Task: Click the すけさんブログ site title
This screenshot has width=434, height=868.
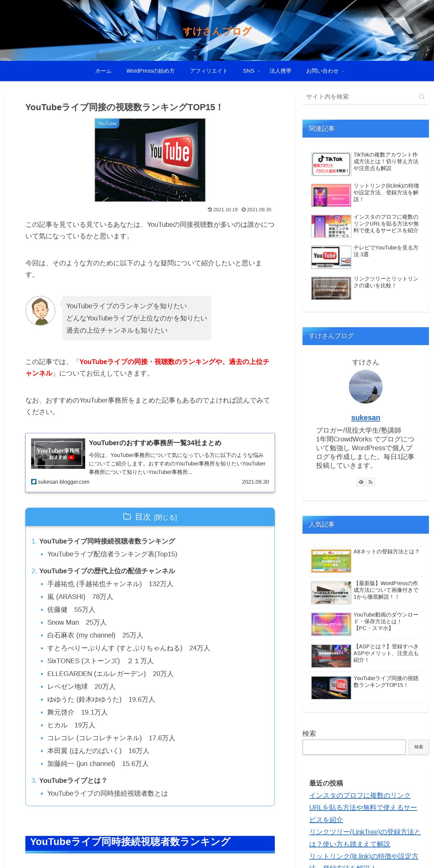Action: point(217,31)
